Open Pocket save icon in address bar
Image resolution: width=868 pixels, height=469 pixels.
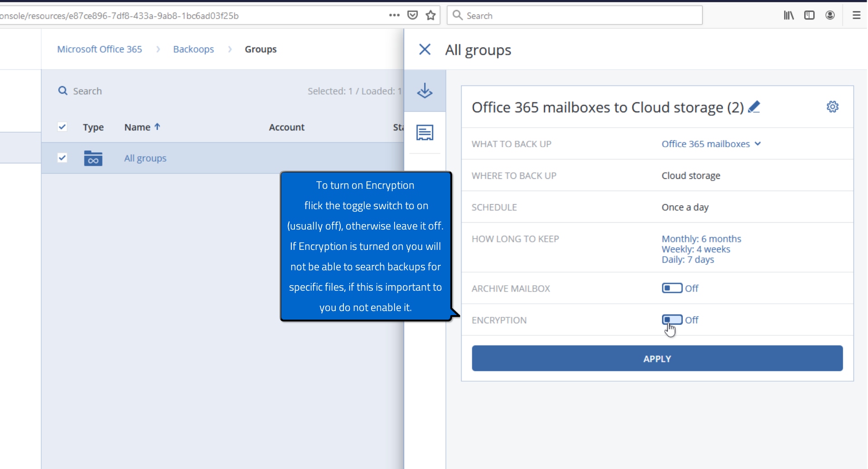point(412,15)
